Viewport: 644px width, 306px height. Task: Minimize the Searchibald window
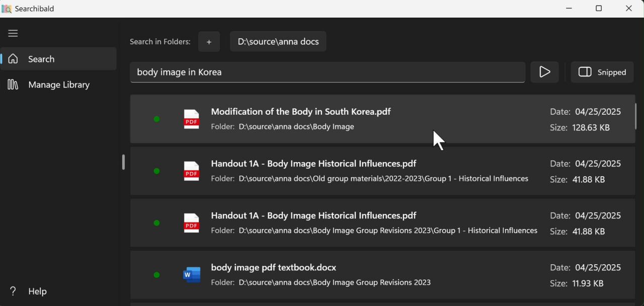569,9
